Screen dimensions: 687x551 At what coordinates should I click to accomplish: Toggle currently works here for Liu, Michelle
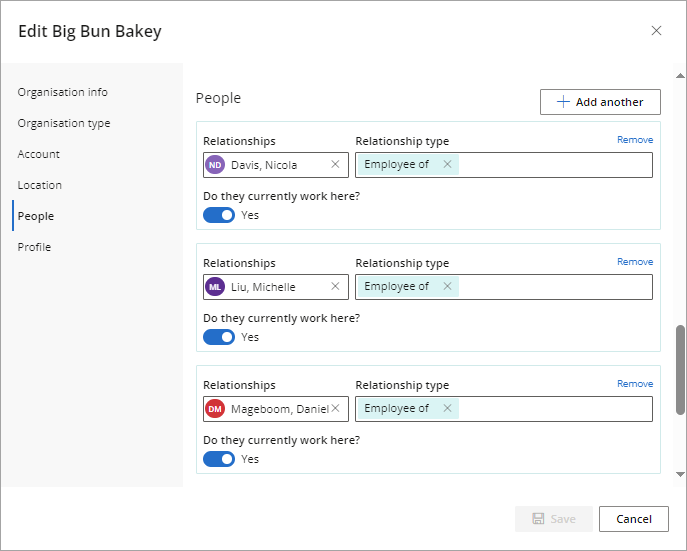[x=219, y=337]
